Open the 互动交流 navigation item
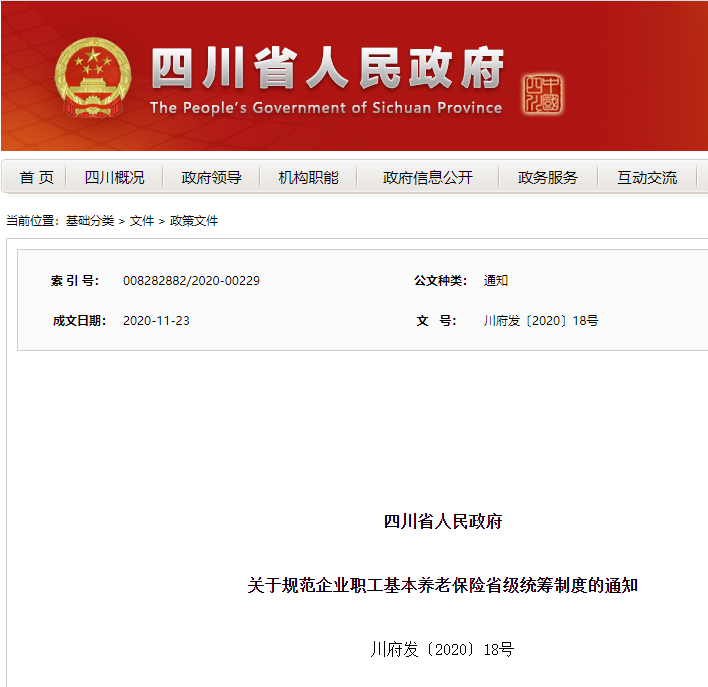The width and height of the screenshot is (708, 687). click(x=646, y=178)
